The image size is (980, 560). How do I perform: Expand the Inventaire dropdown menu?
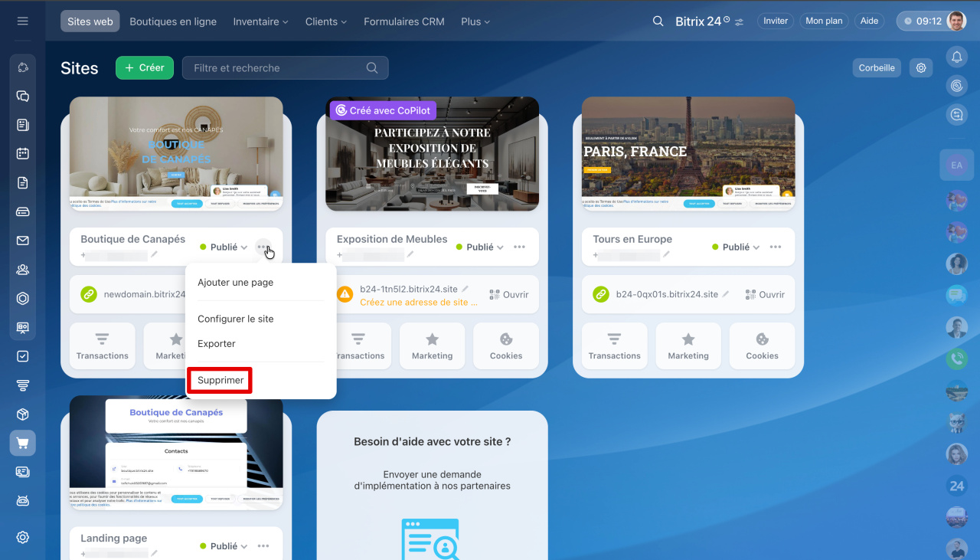[261, 21]
